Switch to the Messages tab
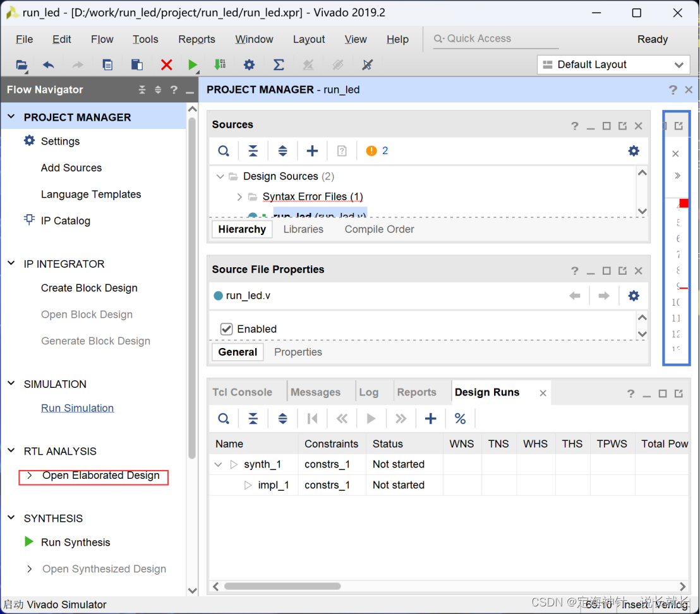Viewport: 700px width, 614px height. click(316, 392)
